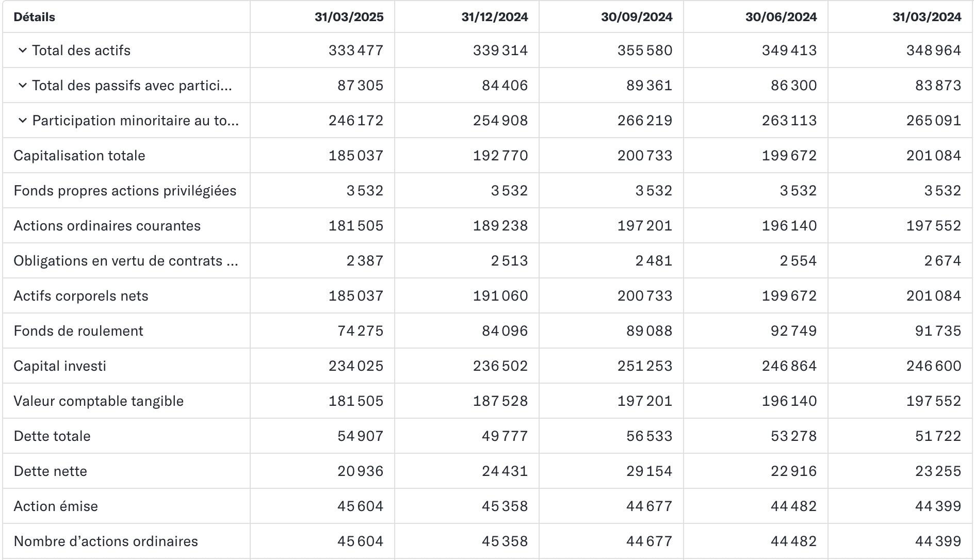Click the Dette nette value 20 936
Screen dimensions: 974x560
361,471
